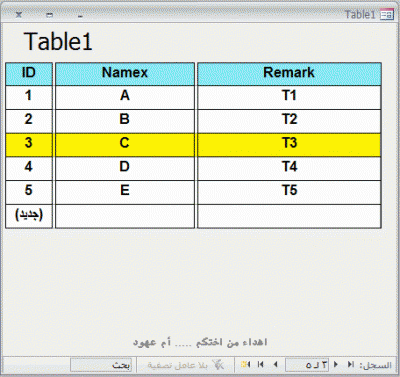Click the (جديد) new-record ID cell
This screenshot has height=377, width=400.
coord(29,216)
